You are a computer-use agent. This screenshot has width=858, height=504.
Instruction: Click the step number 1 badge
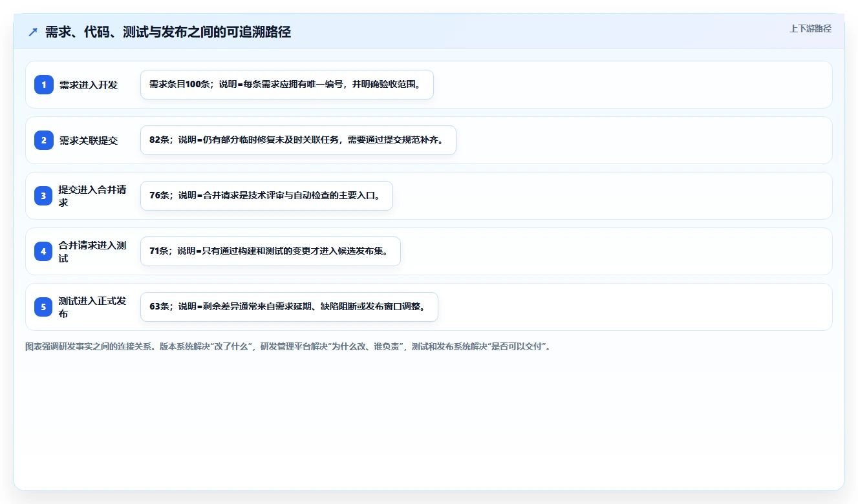(44, 85)
